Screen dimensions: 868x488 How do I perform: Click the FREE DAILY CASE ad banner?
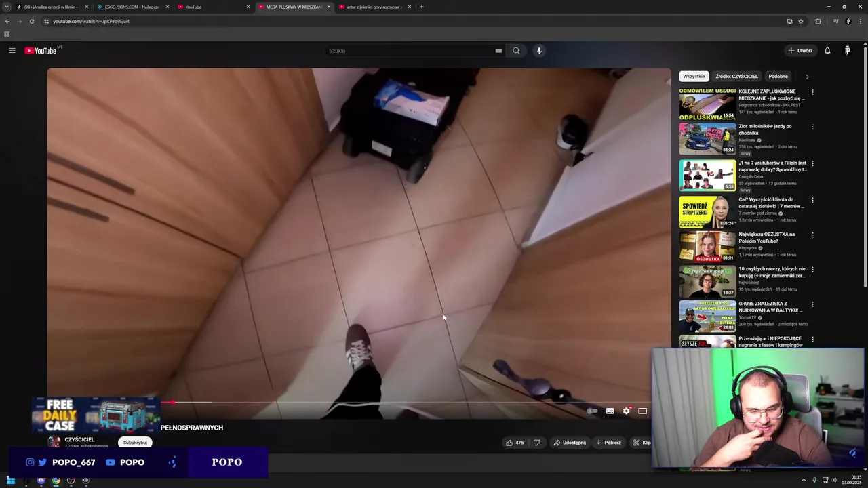(96, 415)
